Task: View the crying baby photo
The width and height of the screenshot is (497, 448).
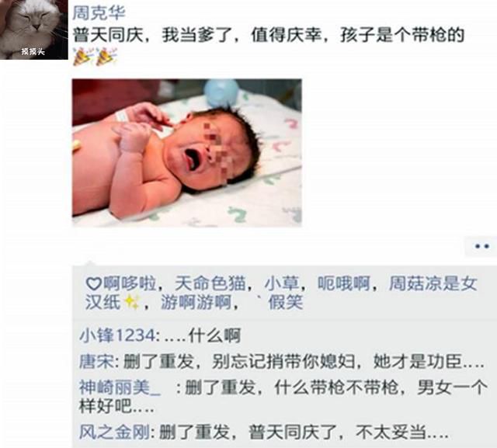Action: pyautogui.click(x=187, y=153)
